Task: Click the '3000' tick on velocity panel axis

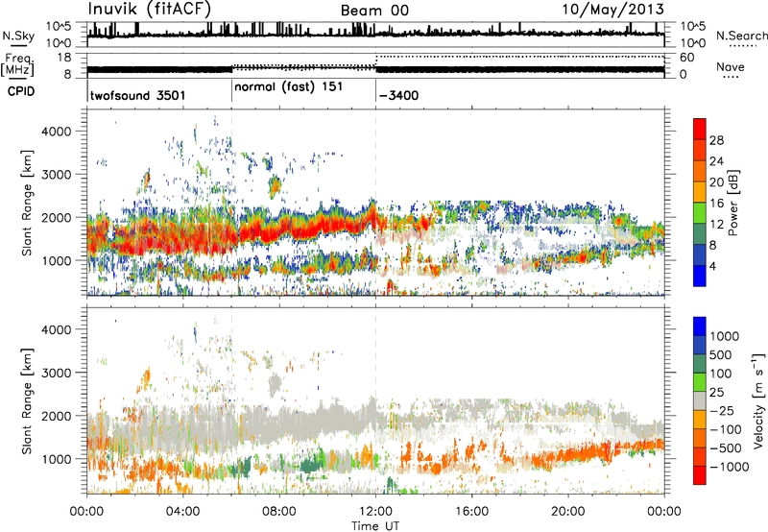Action: [x=56, y=373]
